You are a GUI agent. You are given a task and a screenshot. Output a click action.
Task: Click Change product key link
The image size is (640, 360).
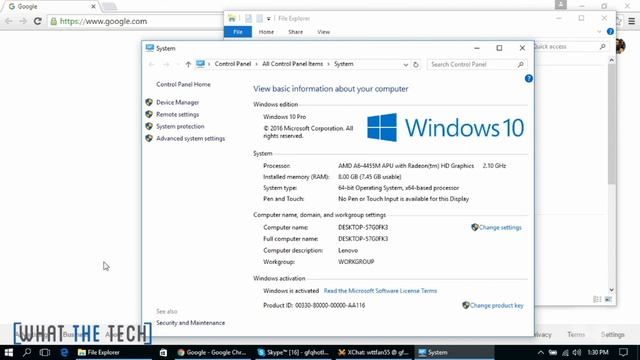496,305
